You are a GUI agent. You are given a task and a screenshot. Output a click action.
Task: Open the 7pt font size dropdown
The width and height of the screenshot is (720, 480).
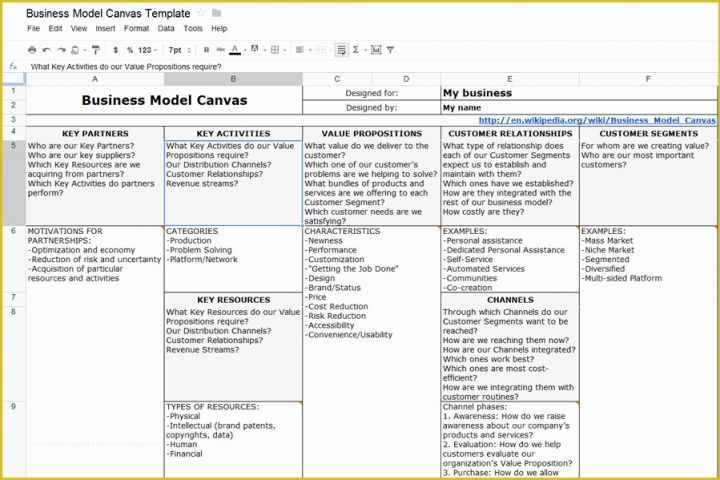[179, 50]
